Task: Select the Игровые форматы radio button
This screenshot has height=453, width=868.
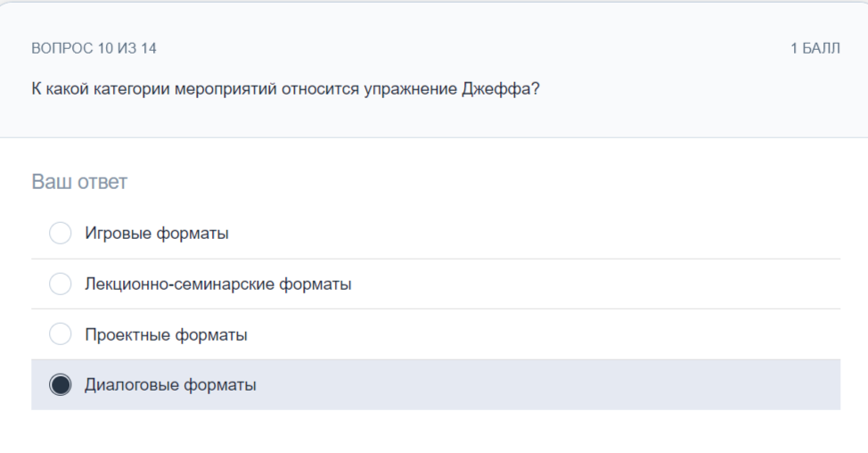Action: pyautogui.click(x=61, y=233)
